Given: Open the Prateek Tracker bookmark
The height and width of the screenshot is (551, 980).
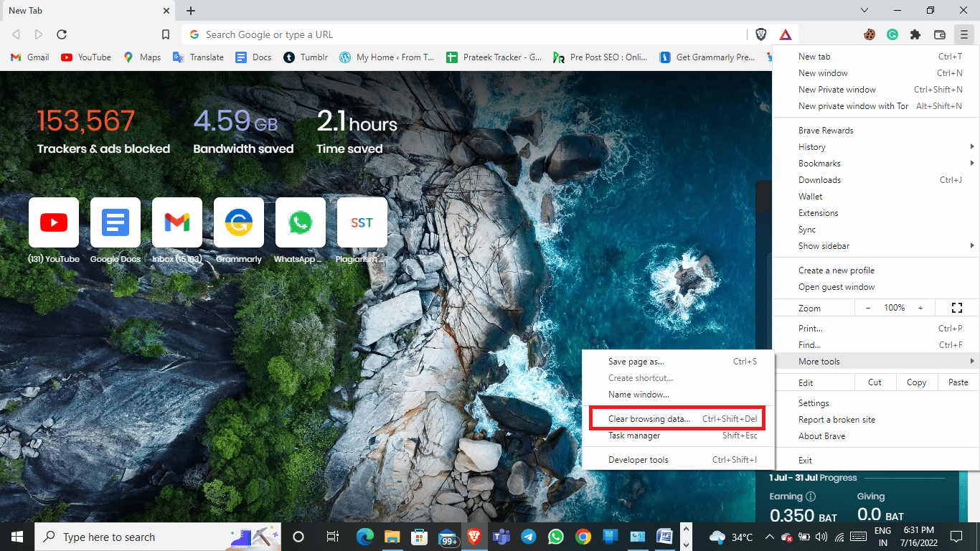Looking at the screenshot, I should tap(494, 57).
